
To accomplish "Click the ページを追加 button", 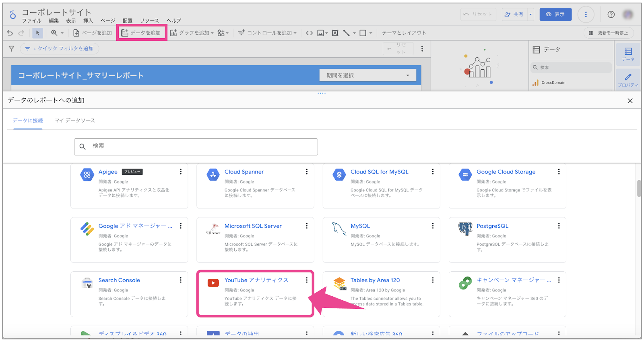I will [x=92, y=33].
